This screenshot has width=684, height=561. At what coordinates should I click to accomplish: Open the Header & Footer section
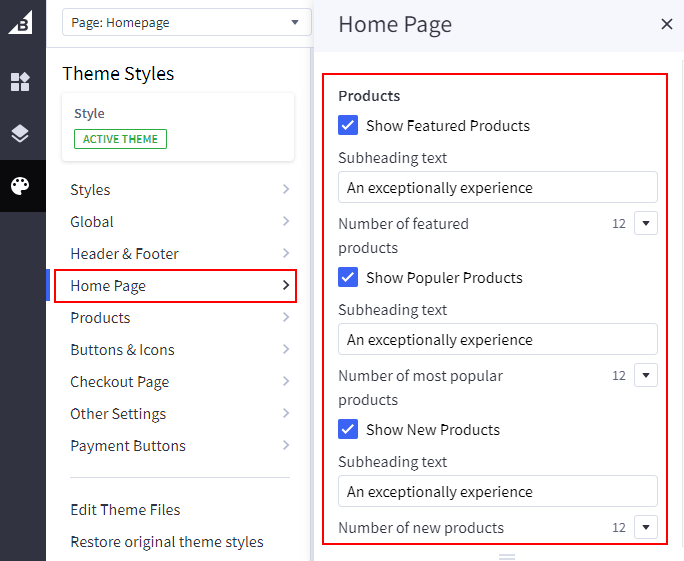180,254
